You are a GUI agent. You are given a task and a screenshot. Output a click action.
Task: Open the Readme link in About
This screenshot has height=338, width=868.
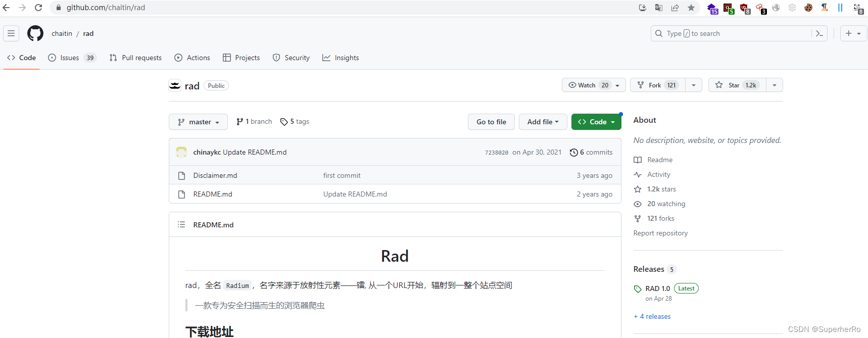tap(660, 160)
